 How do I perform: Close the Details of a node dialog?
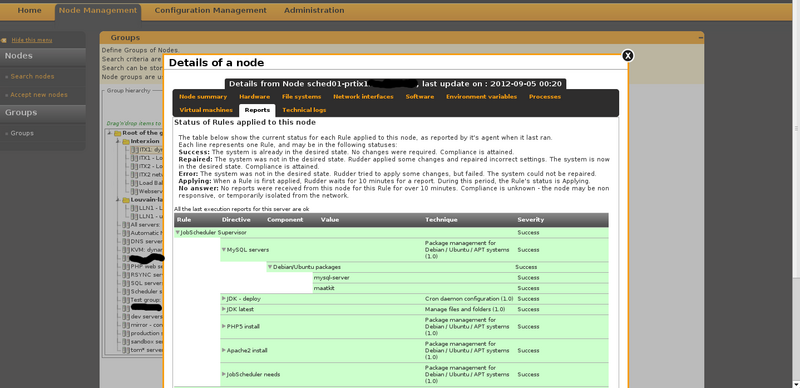click(x=628, y=56)
